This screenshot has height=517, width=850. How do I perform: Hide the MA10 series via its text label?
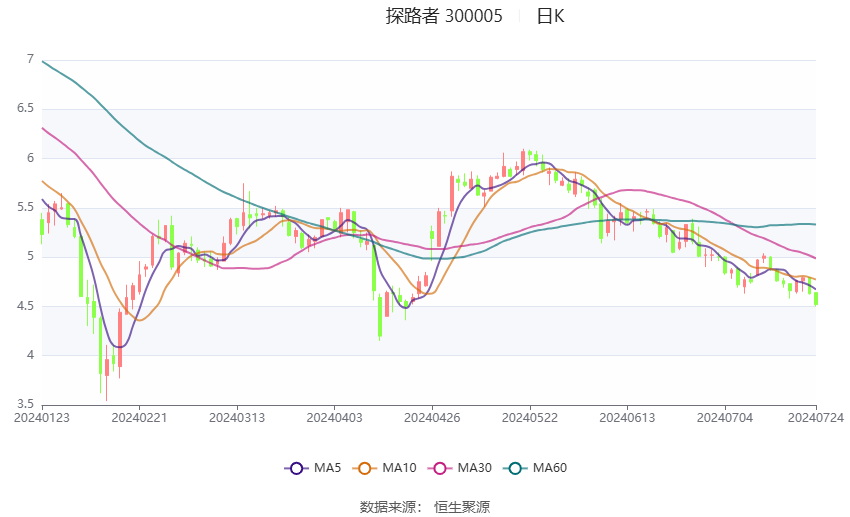pyautogui.click(x=400, y=468)
